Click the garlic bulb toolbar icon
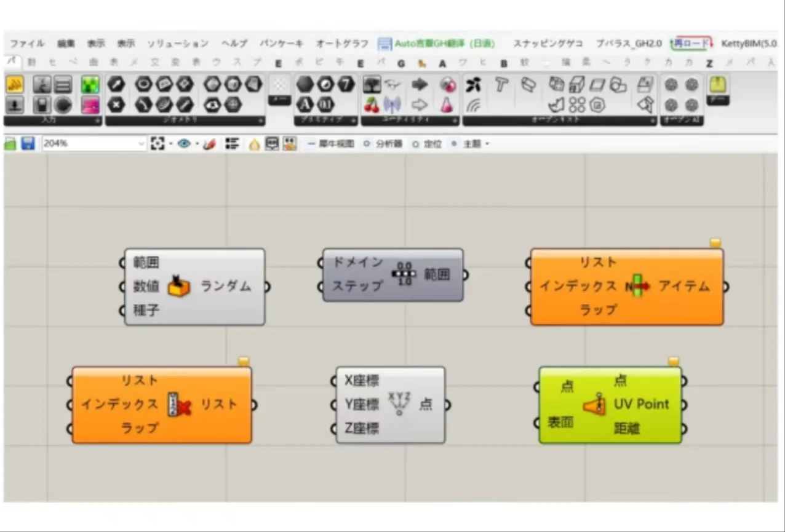 (254, 145)
